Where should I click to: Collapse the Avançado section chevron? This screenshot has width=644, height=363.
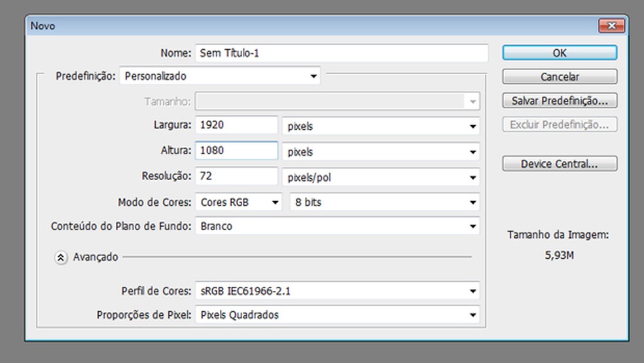(61, 258)
